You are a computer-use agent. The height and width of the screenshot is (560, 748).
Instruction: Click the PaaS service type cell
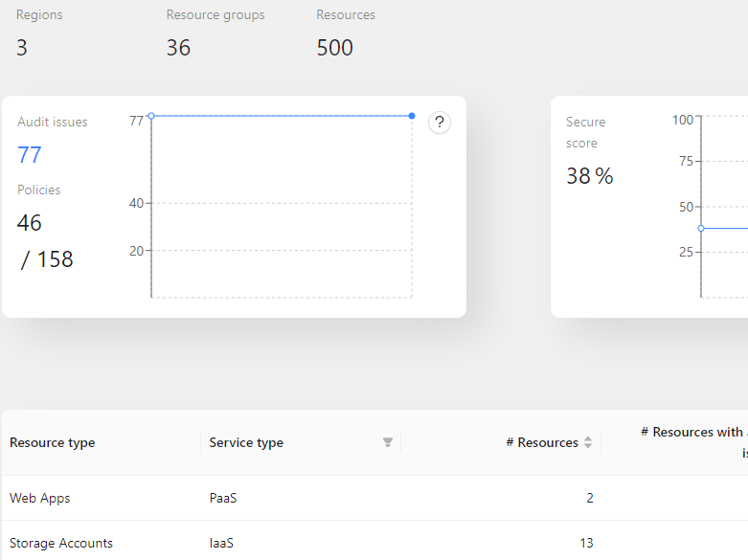click(x=222, y=498)
